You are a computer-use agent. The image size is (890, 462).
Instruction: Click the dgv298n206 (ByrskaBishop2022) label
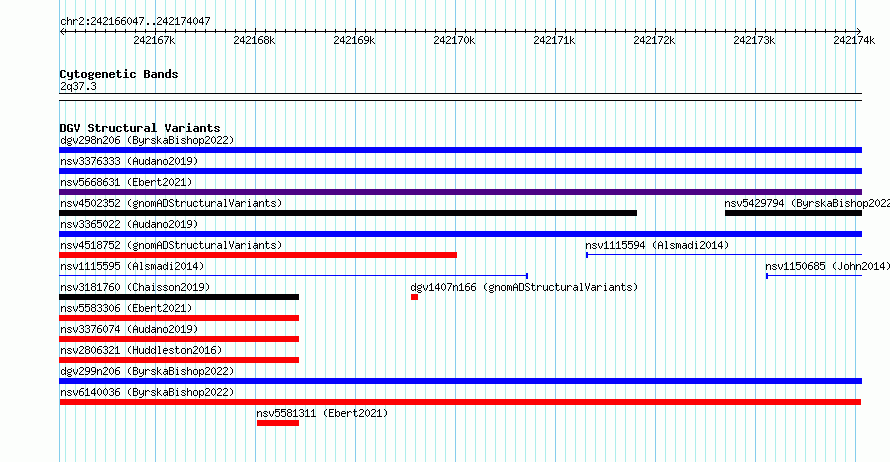(x=147, y=140)
